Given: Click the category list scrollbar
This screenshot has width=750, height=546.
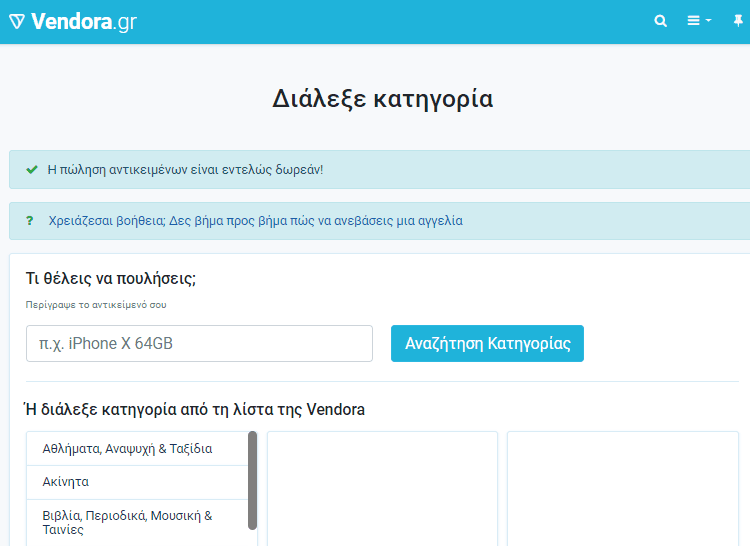Looking at the screenshot, I should click(x=253, y=480).
